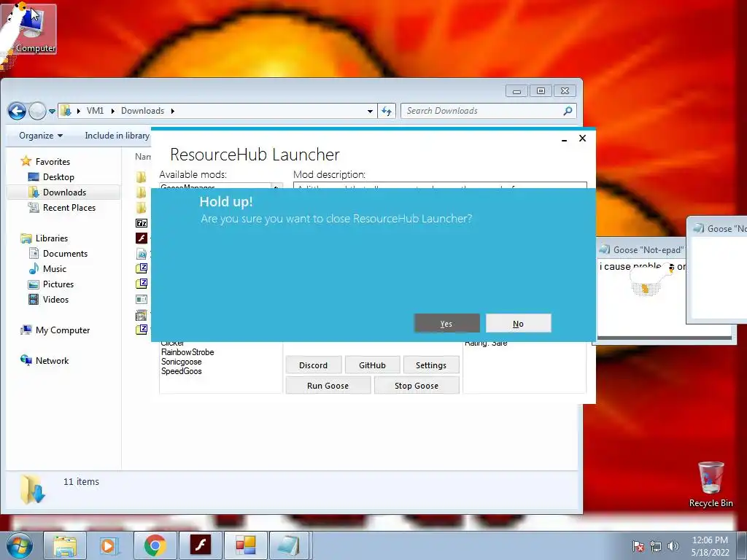
Task: Open the volume speaker tray icon
Action: tap(673, 546)
